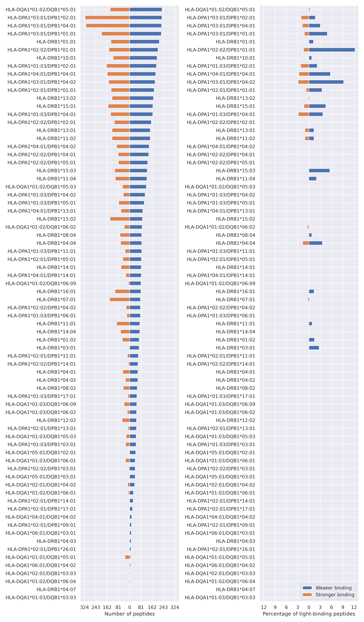Click long blue bar of HLA-DPA1*02:02/DPB1*01:01 in percentage chart
Image resolution: width=364 pixels, height=622 pixels.
(332, 50)
